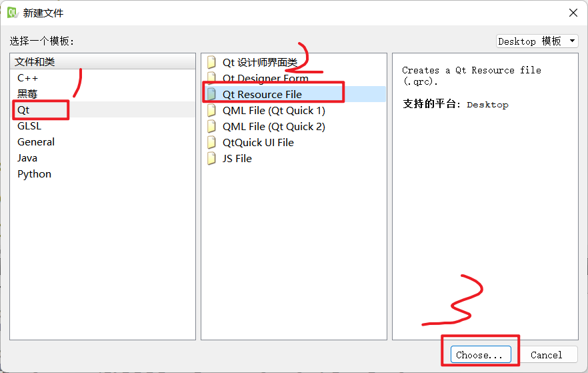Choose the Qt Resource File template
Screen dimensions: 588x373
click(x=293, y=94)
